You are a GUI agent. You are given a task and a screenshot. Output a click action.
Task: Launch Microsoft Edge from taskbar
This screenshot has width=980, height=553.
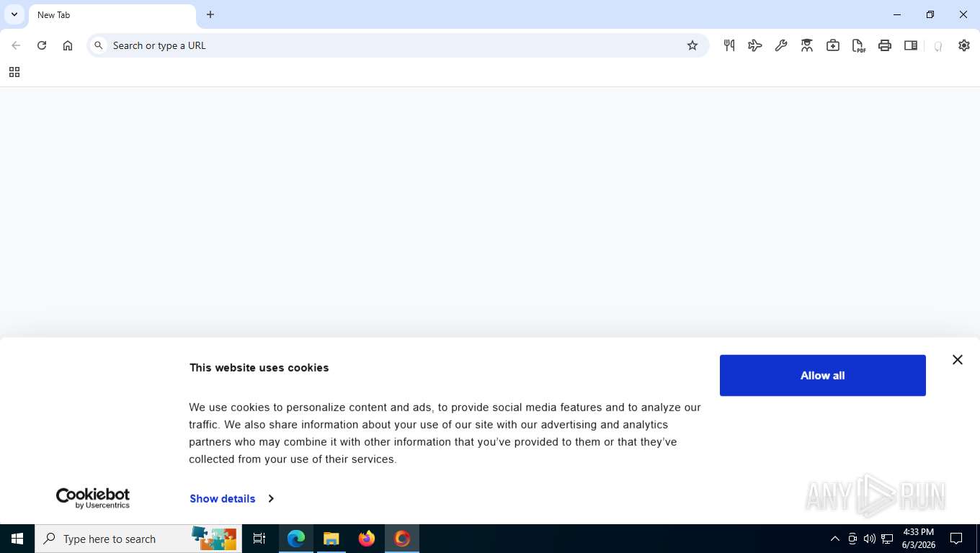point(296,539)
